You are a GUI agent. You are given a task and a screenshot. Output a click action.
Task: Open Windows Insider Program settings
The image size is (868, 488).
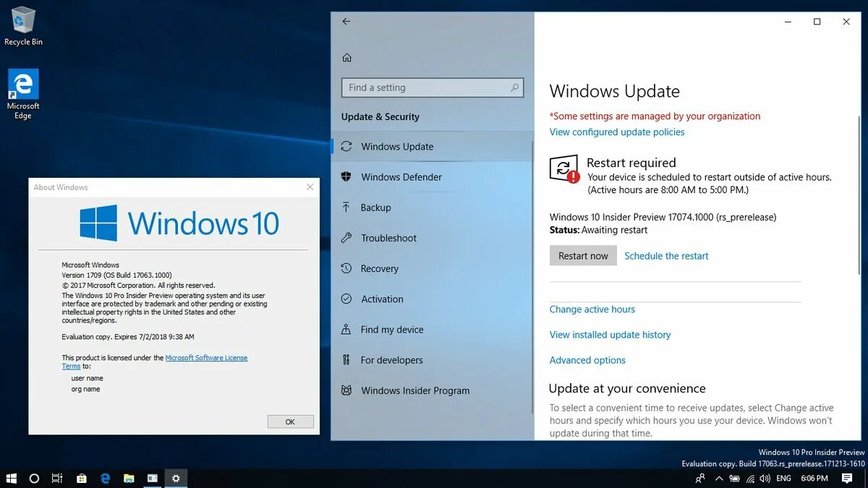coord(432,390)
